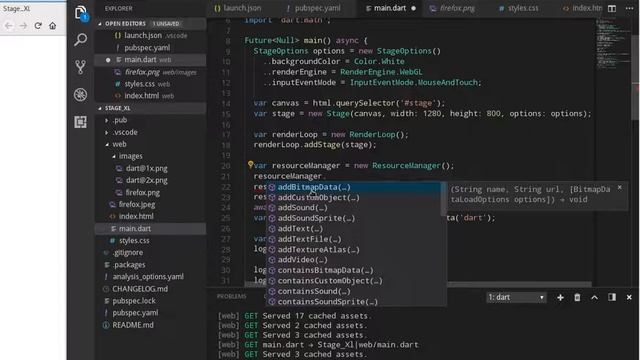Choose addCustomObject suggestion

(354, 198)
